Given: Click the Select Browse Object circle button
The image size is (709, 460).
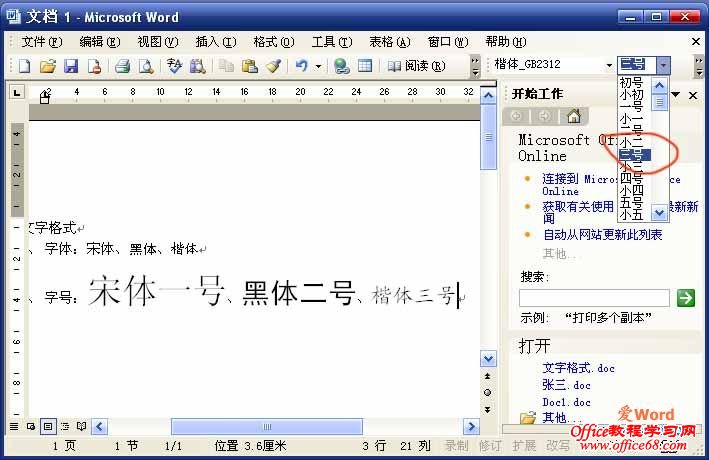Looking at the screenshot, I should point(487,393).
